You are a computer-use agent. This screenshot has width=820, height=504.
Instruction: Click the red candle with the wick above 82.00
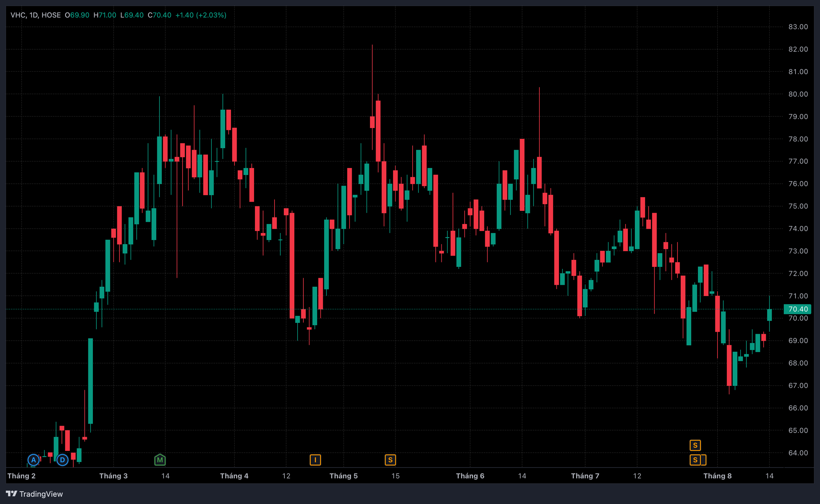click(x=372, y=122)
